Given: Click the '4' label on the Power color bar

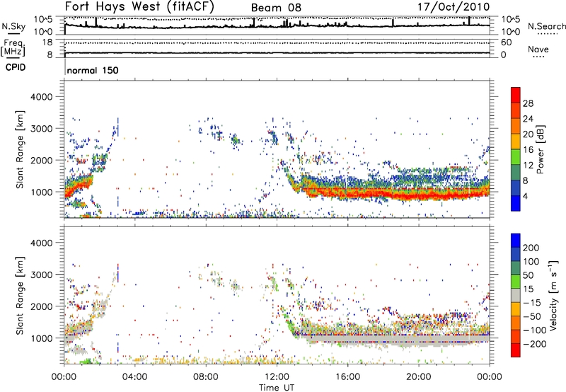Looking at the screenshot, I should 525,197.
